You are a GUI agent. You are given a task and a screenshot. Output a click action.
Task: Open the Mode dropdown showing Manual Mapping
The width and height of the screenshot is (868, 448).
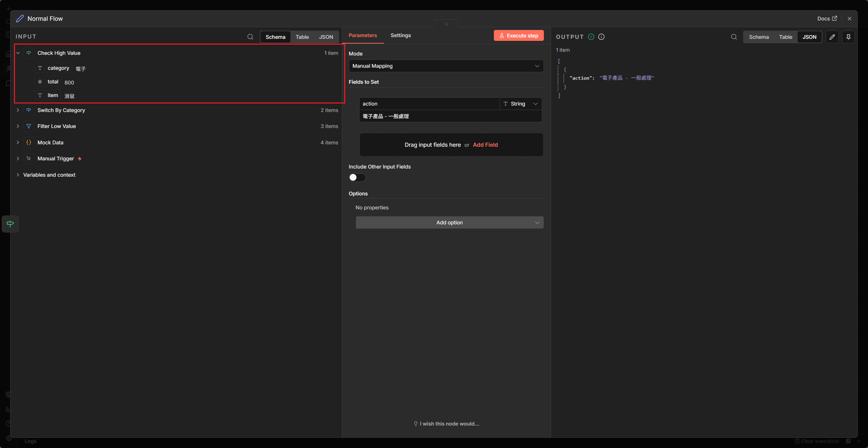coord(446,66)
